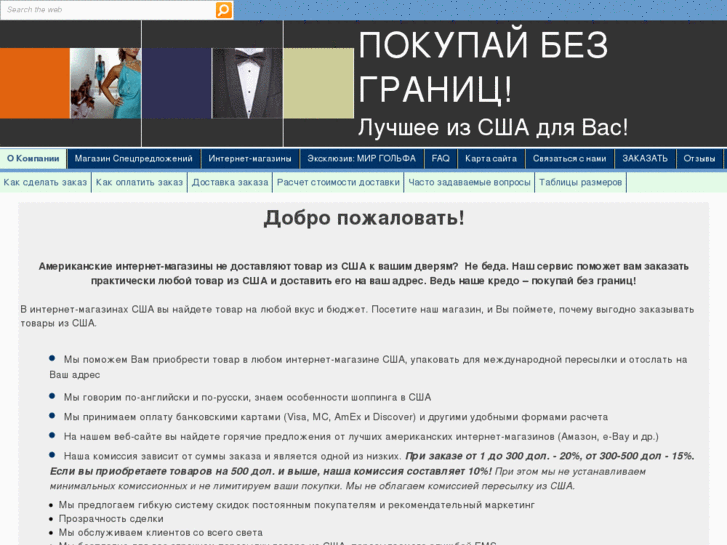Open the 'О Компании' menu tab
Viewport: 727px width, 545px height.
(x=33, y=159)
